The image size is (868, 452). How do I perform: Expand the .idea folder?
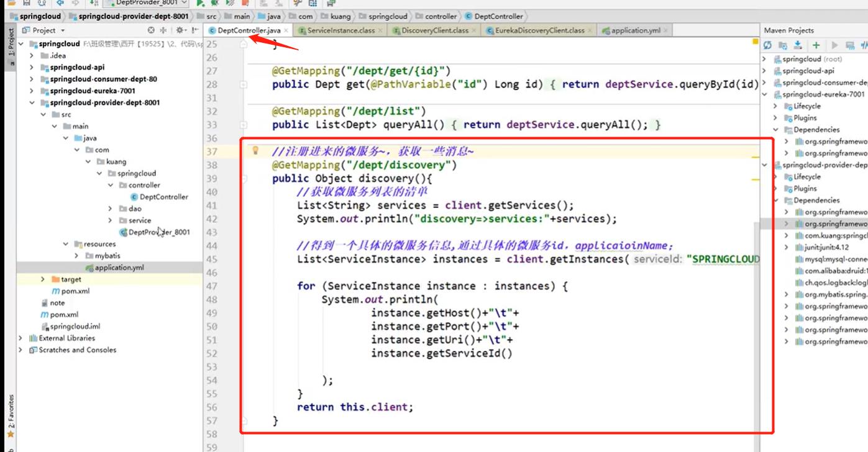pos(32,55)
